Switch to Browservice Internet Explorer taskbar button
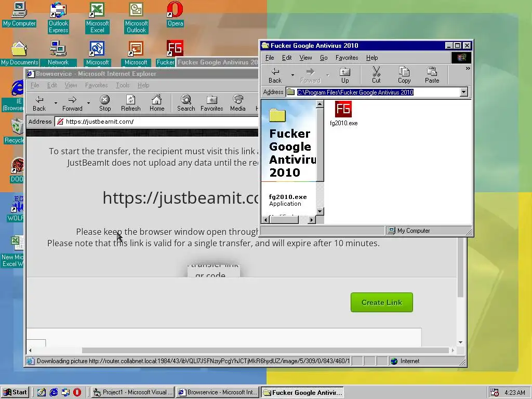This screenshot has width=532, height=399. pyautogui.click(x=218, y=392)
